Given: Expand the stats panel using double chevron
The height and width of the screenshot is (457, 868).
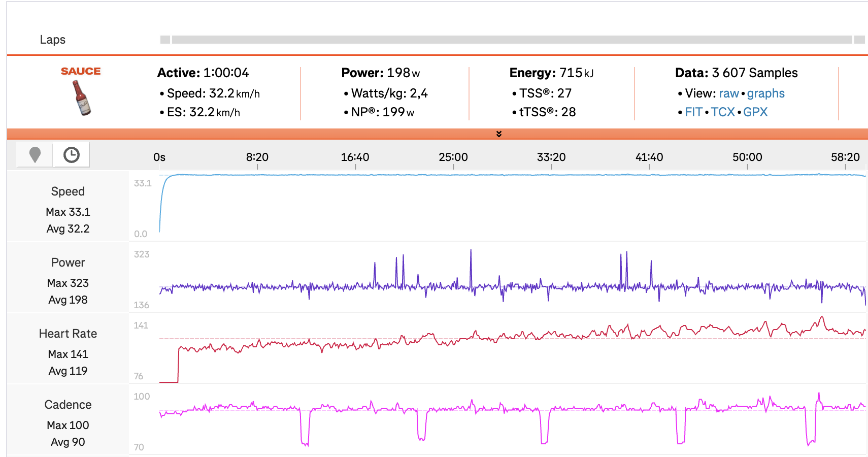Looking at the screenshot, I should (498, 134).
